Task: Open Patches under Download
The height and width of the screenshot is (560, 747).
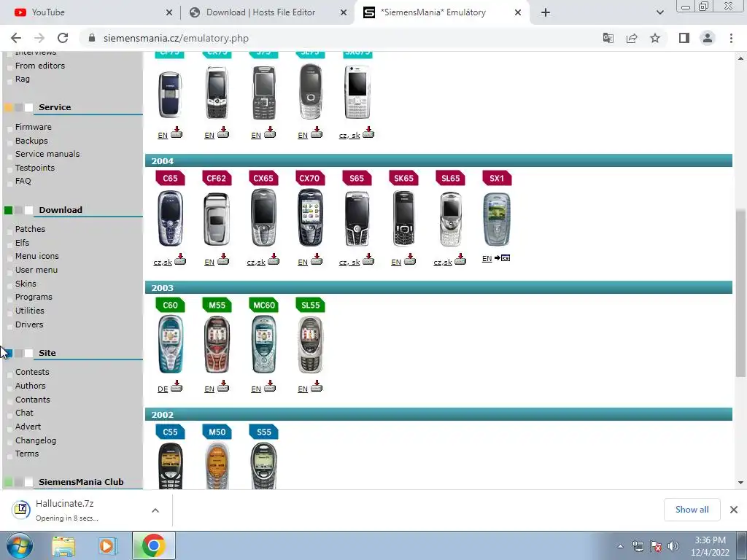Action: point(30,229)
